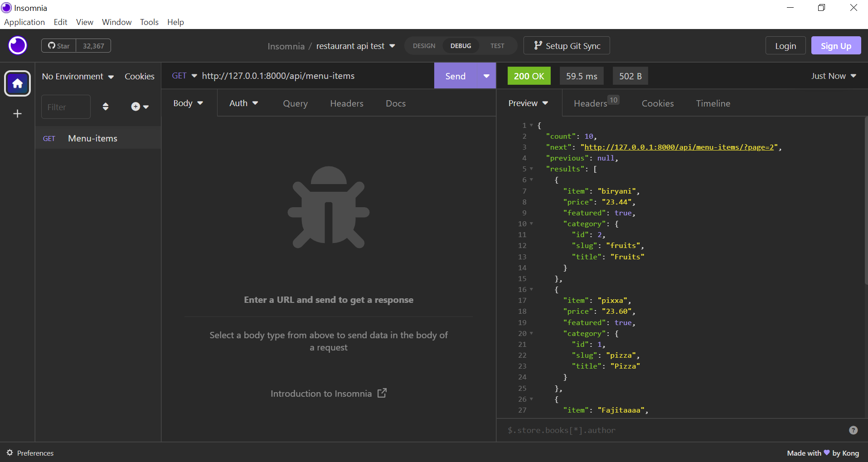
Task: Collapse the JSON root at line 1
Action: [x=532, y=125]
